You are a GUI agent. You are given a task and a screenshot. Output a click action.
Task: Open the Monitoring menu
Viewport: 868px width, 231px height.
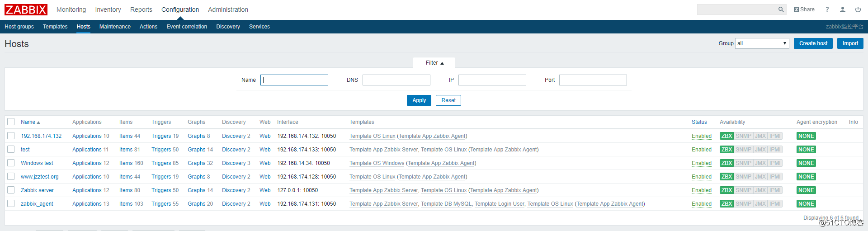pos(71,9)
